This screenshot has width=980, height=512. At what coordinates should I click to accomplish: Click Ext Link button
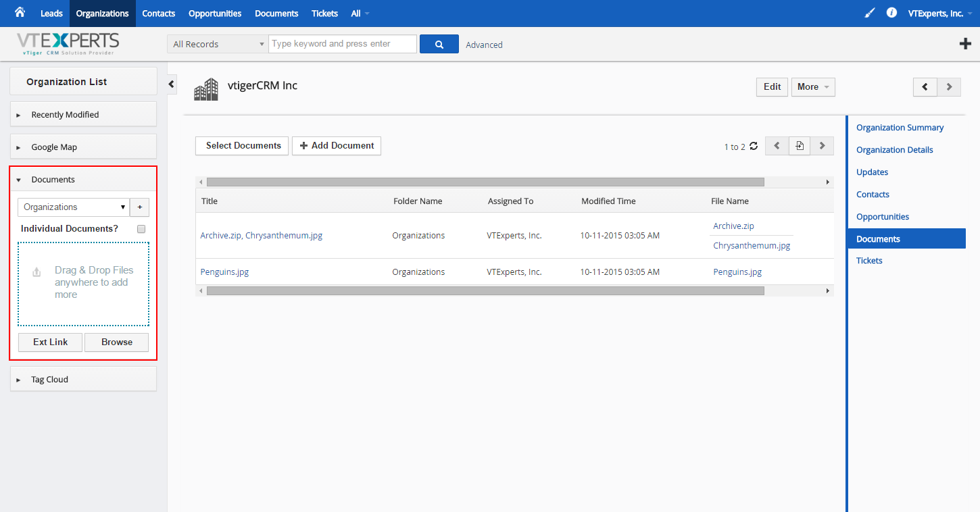(51, 342)
